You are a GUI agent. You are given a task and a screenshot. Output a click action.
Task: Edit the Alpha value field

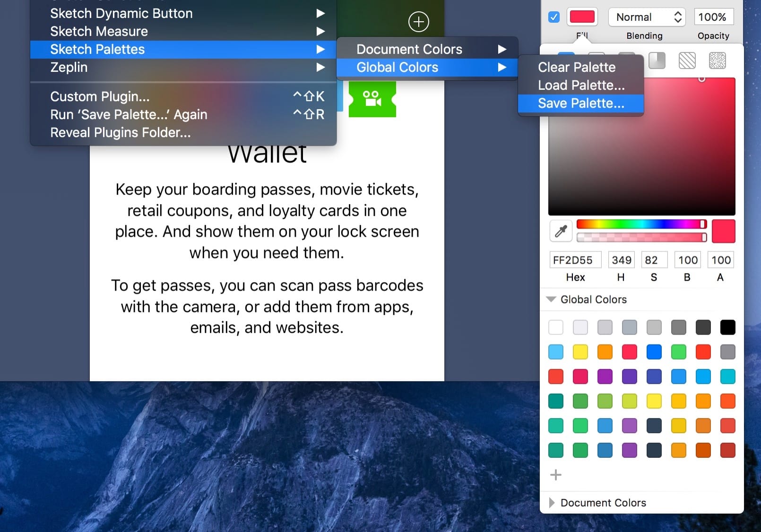[x=720, y=260]
